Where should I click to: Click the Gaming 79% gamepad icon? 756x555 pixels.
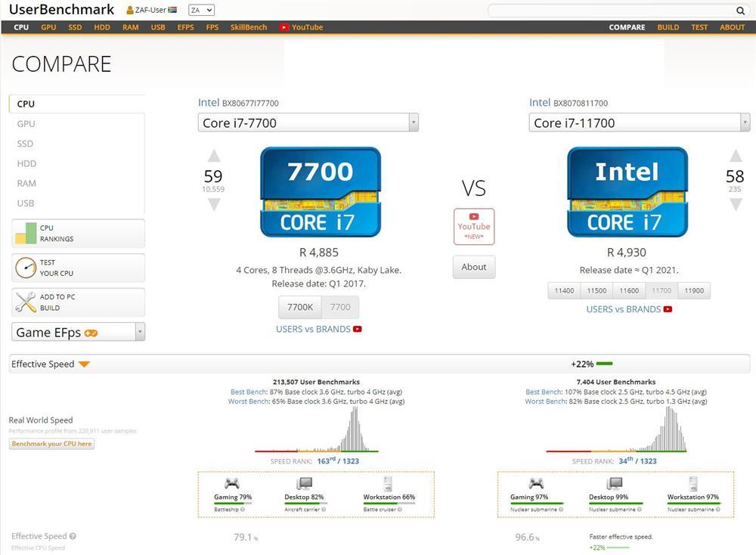[x=232, y=483]
